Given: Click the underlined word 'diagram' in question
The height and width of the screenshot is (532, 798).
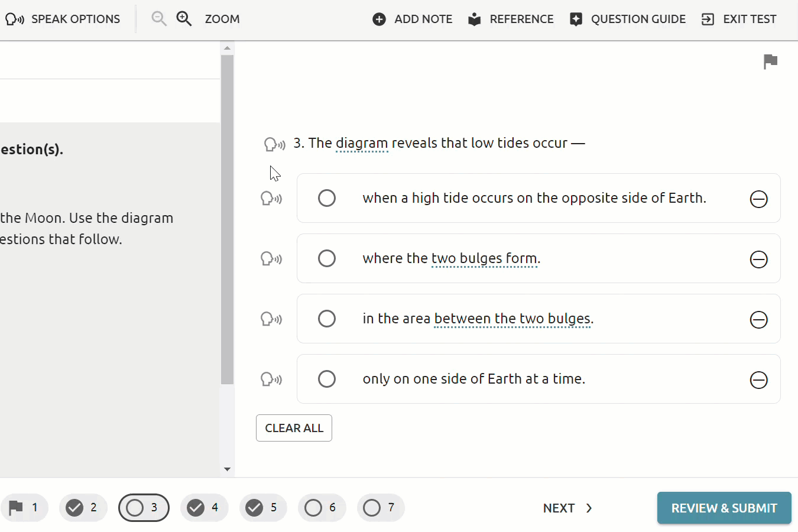Looking at the screenshot, I should point(362,143).
